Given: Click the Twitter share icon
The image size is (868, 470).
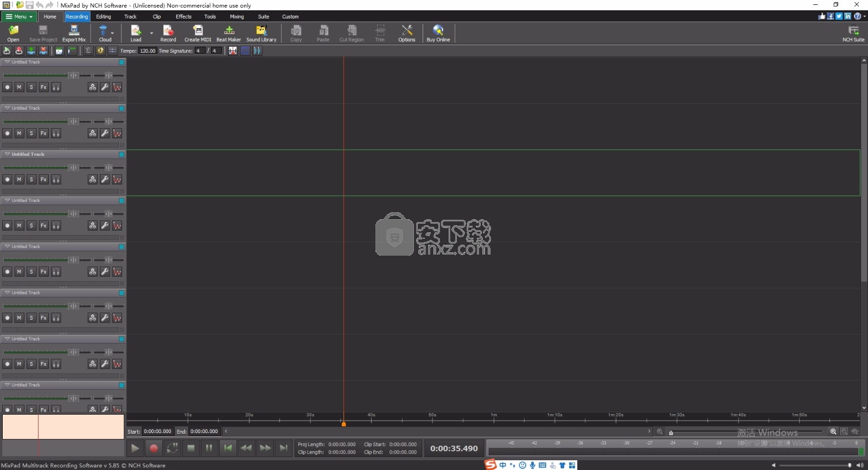Looking at the screenshot, I should coord(839,16).
